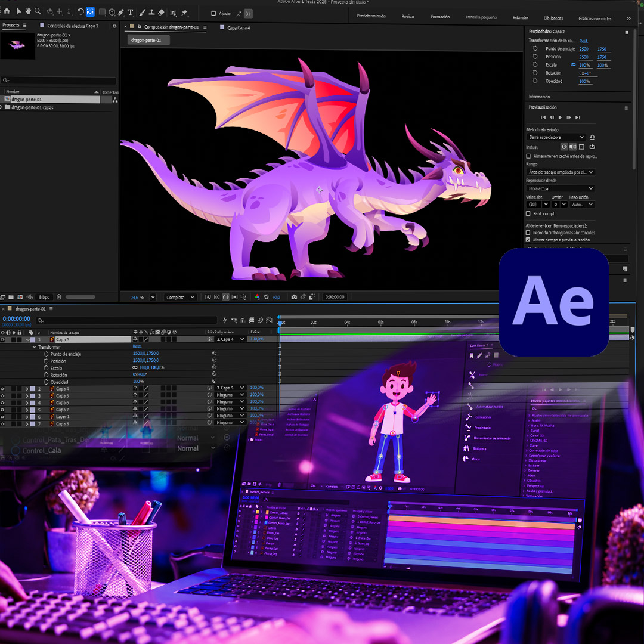Click the motion blur enable icon in timeline
The image size is (644, 644).
click(261, 320)
